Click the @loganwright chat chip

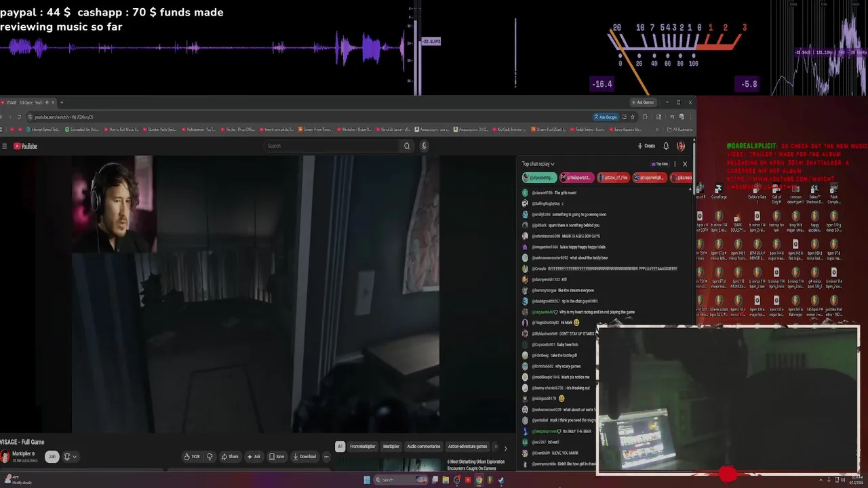(x=650, y=178)
